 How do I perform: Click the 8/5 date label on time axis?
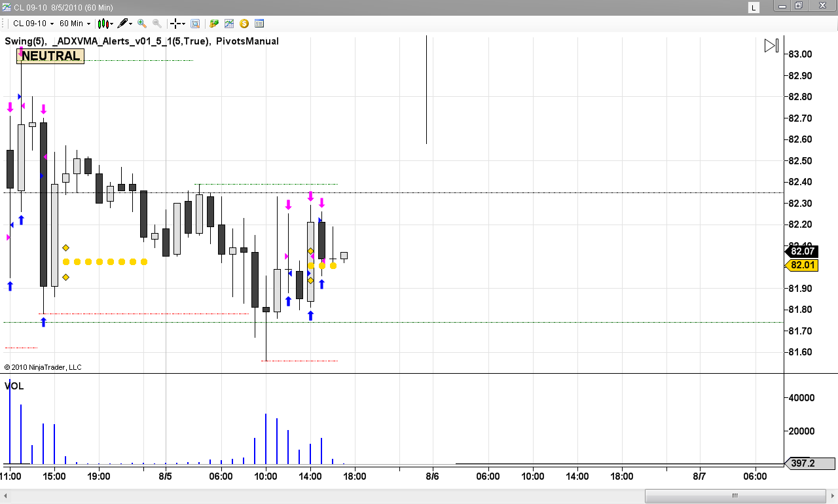click(x=165, y=477)
